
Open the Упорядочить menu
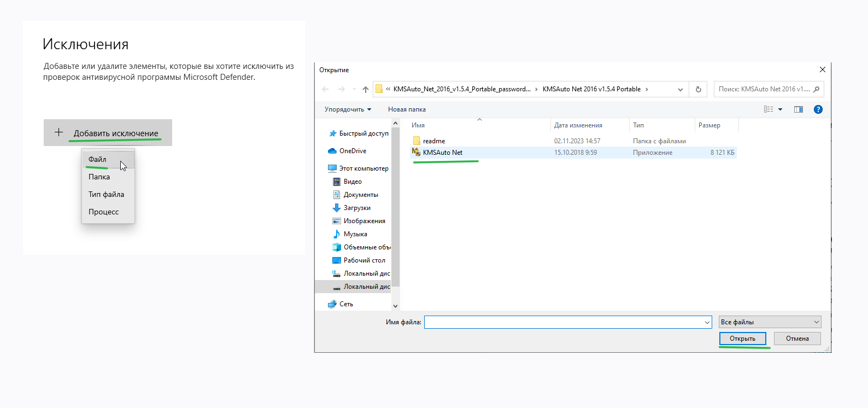click(348, 109)
